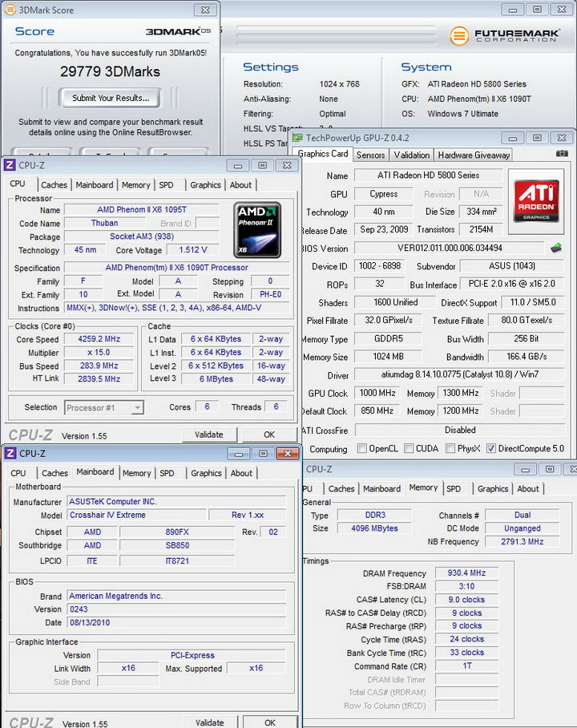Click the GPU-Z Bandwidth value 166.4 GB/s
Image resolution: width=577 pixels, height=728 pixels.
click(x=527, y=357)
